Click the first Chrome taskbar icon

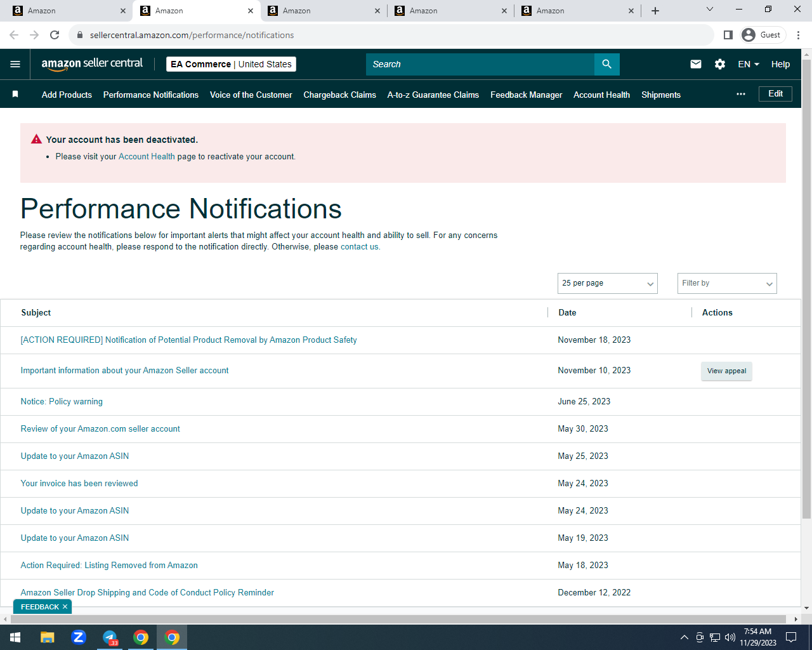[x=141, y=637]
